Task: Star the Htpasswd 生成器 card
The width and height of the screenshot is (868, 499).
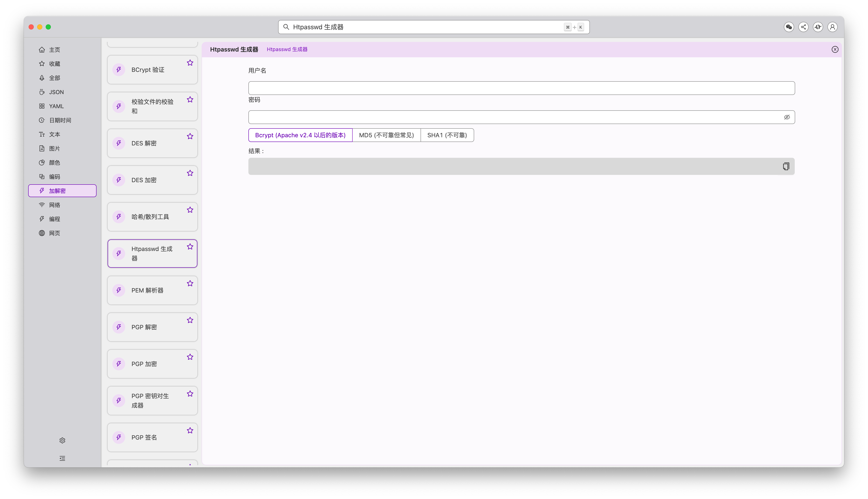Action: (x=190, y=247)
